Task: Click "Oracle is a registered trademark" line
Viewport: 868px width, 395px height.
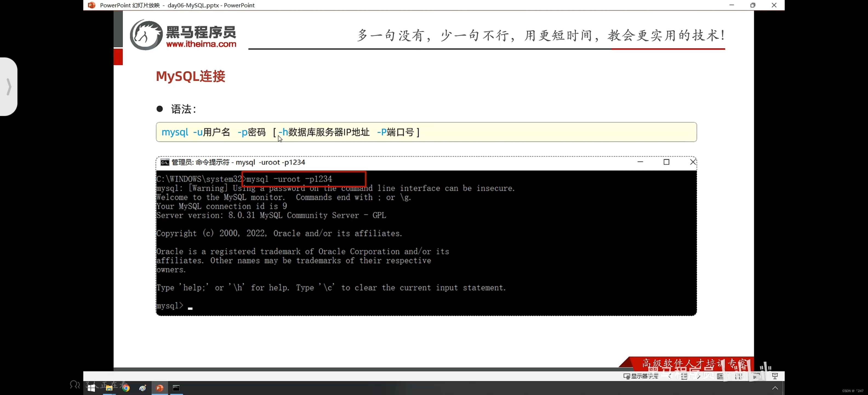Action: pos(302,252)
